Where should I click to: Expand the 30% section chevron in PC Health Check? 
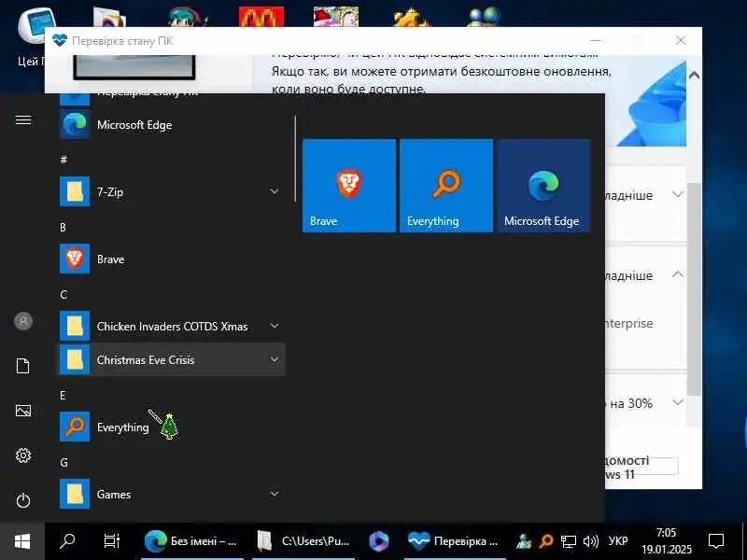click(678, 402)
